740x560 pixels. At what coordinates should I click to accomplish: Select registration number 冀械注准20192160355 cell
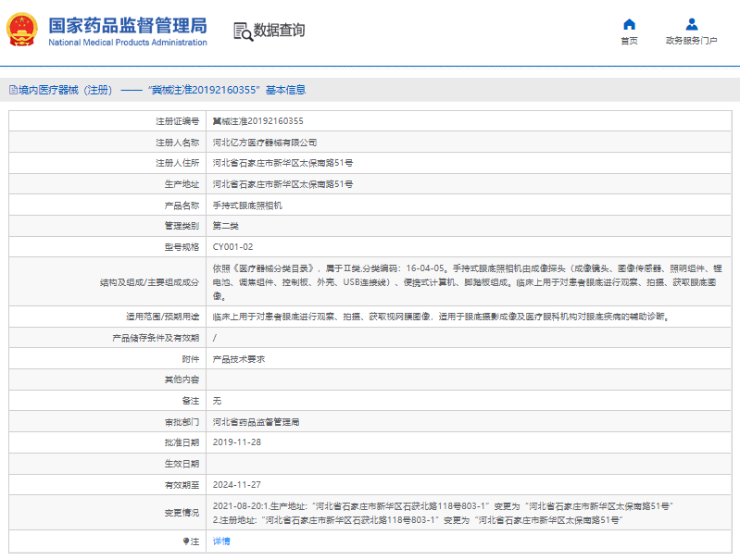click(257, 121)
